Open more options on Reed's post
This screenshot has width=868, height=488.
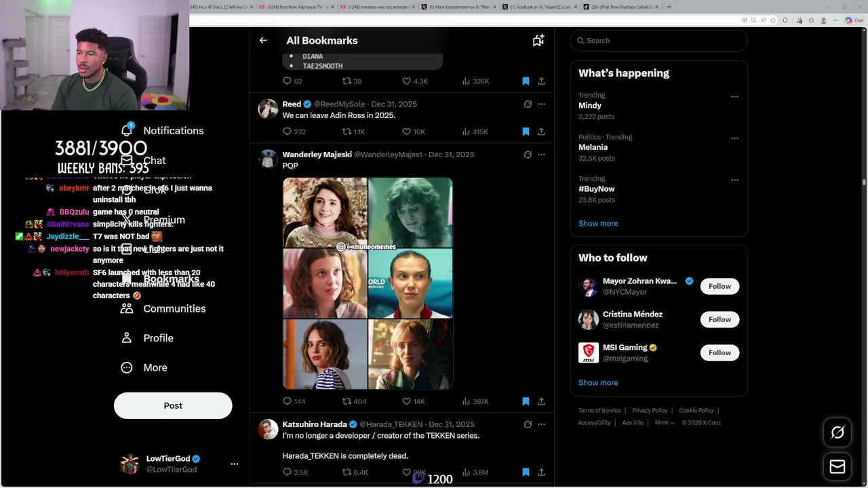[541, 104]
